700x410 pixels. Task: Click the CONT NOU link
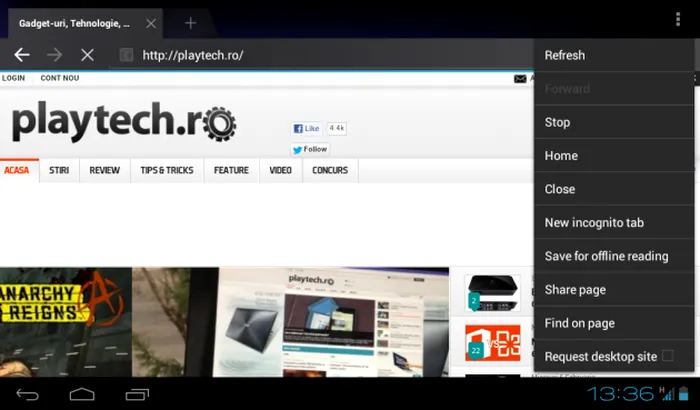[x=60, y=78]
